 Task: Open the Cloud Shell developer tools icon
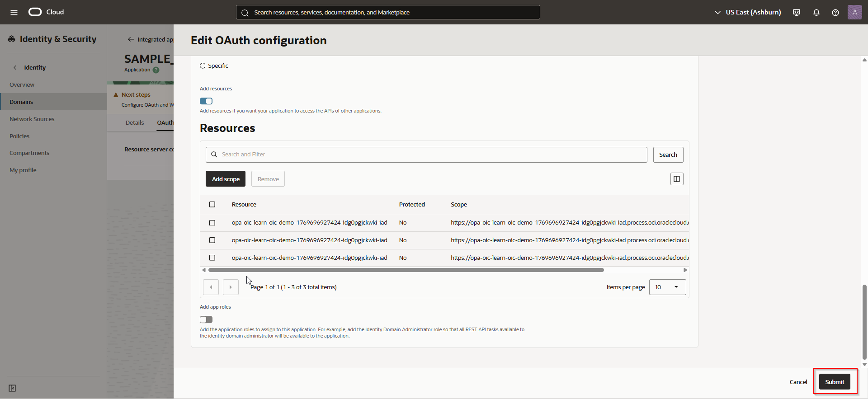point(797,13)
